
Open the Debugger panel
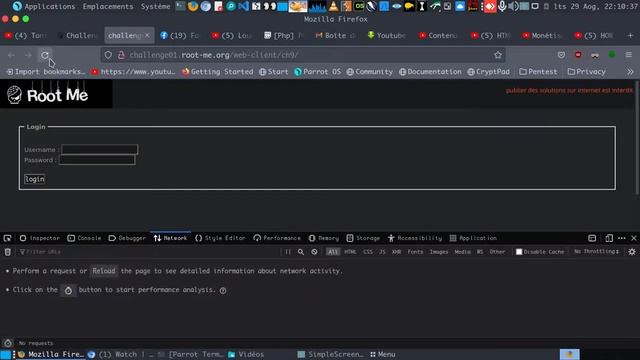click(x=127, y=238)
